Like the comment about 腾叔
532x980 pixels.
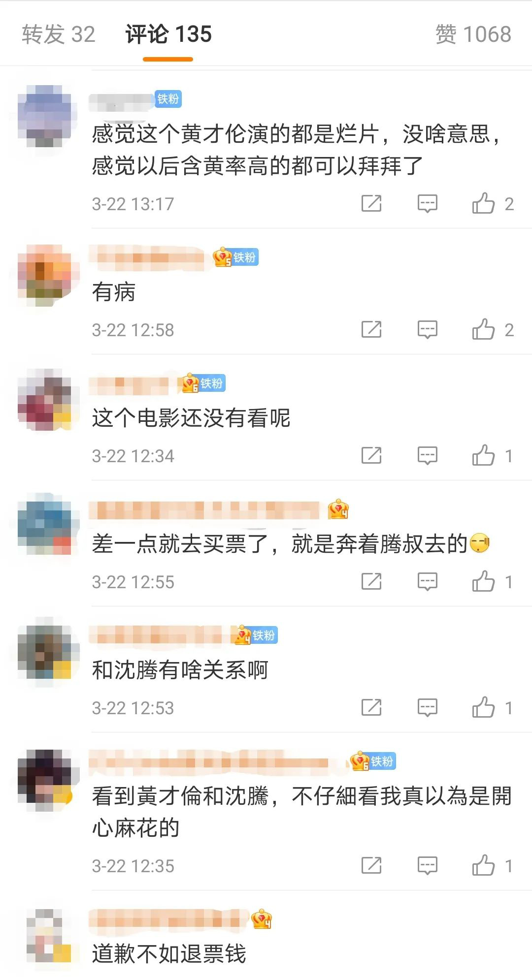(493, 581)
